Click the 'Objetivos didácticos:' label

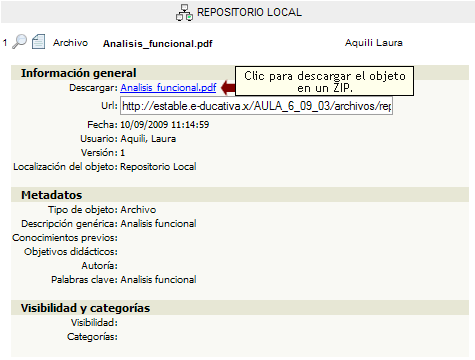coord(71,252)
